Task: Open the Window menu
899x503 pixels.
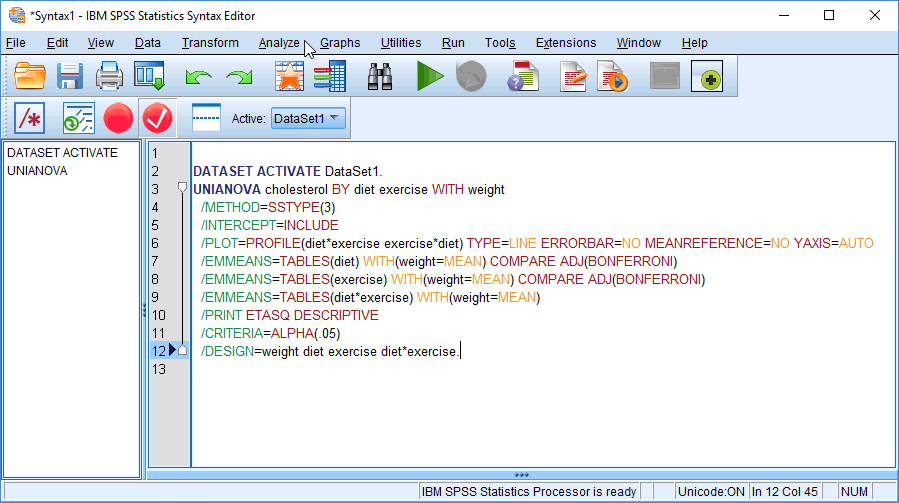Action: (x=639, y=43)
